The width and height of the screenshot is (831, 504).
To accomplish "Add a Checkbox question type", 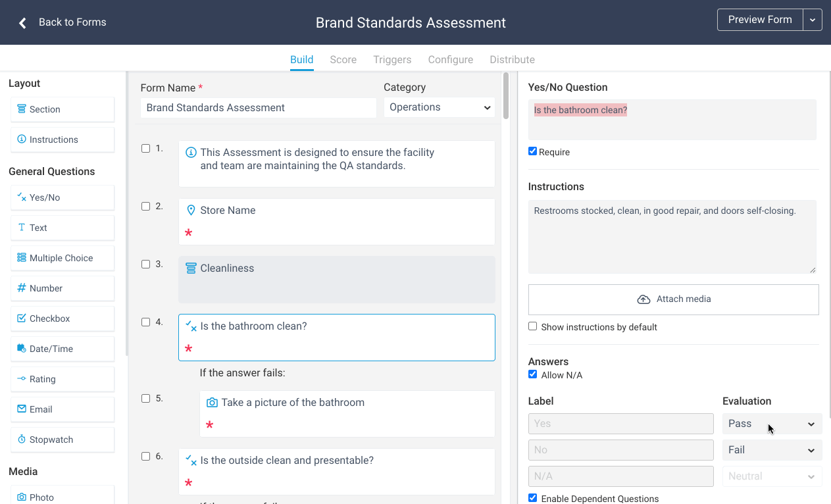I will 63,318.
